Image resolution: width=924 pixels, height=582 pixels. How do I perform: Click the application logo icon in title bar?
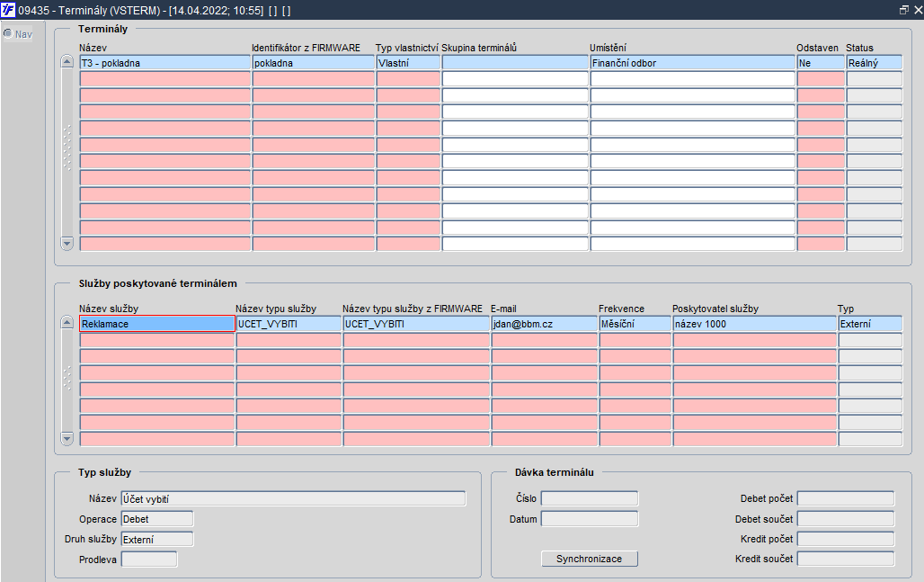click(x=8, y=10)
